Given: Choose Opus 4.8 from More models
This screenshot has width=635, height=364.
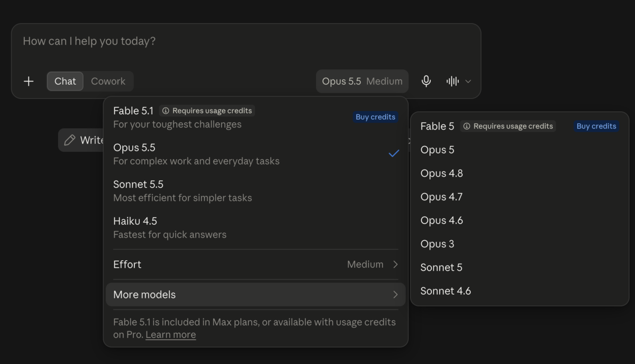Looking at the screenshot, I should [x=519, y=173].
